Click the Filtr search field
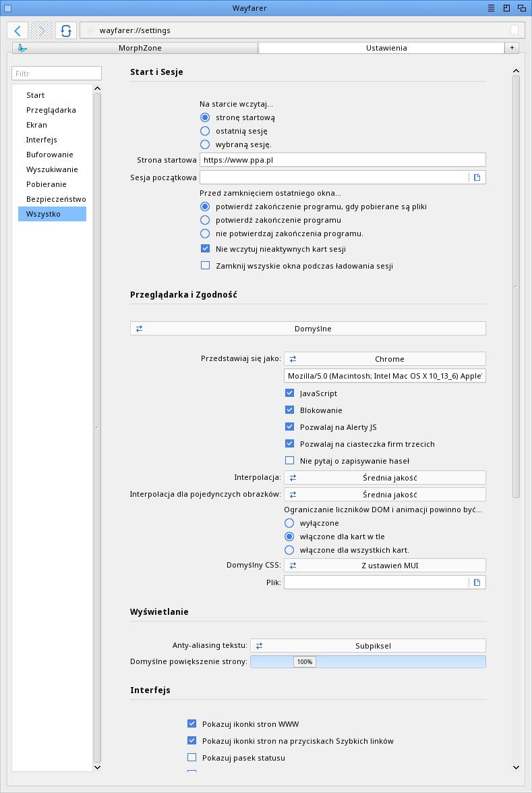The width and height of the screenshot is (532, 793). [x=57, y=74]
